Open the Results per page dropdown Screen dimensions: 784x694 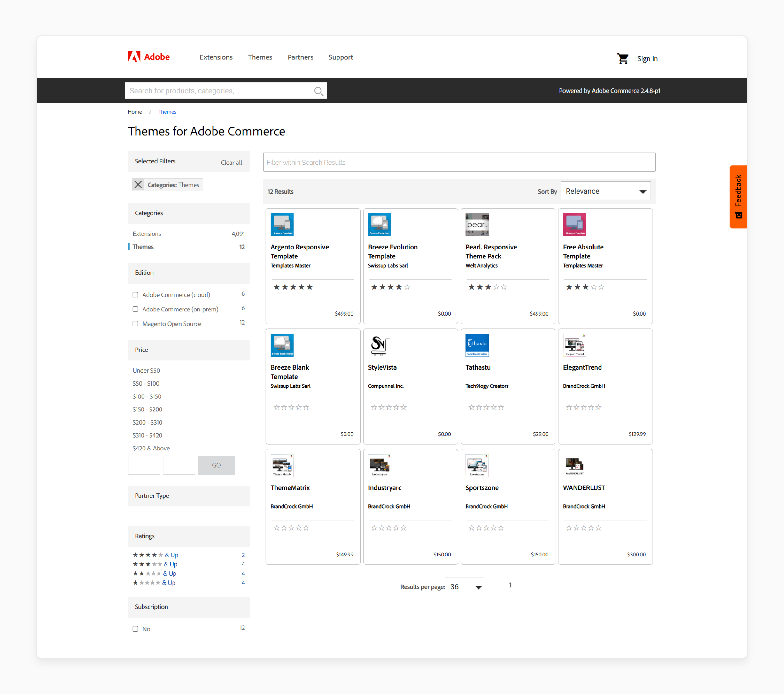[464, 587]
